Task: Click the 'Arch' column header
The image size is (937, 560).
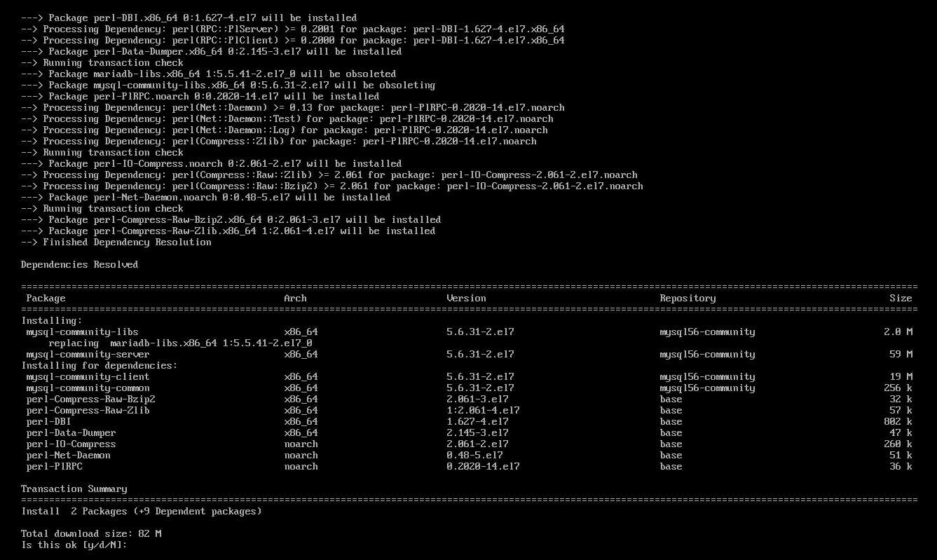Action: [296, 298]
